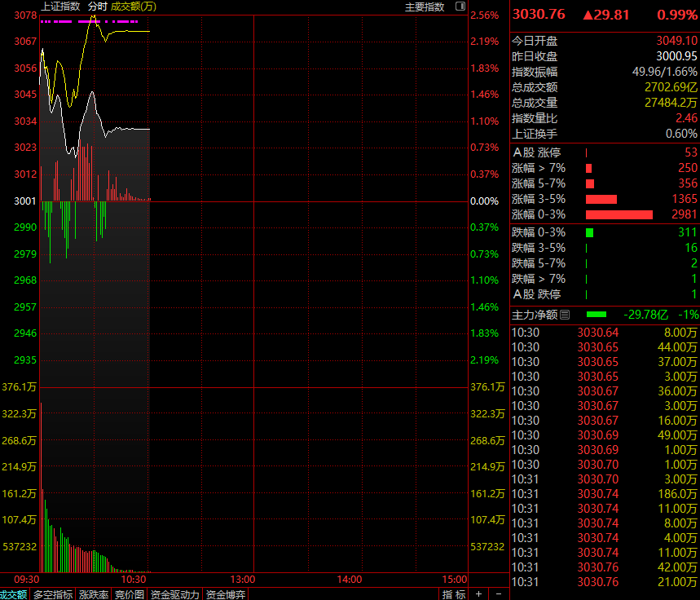Select the 指数振幅 49.96/1.66% row

(x=605, y=72)
